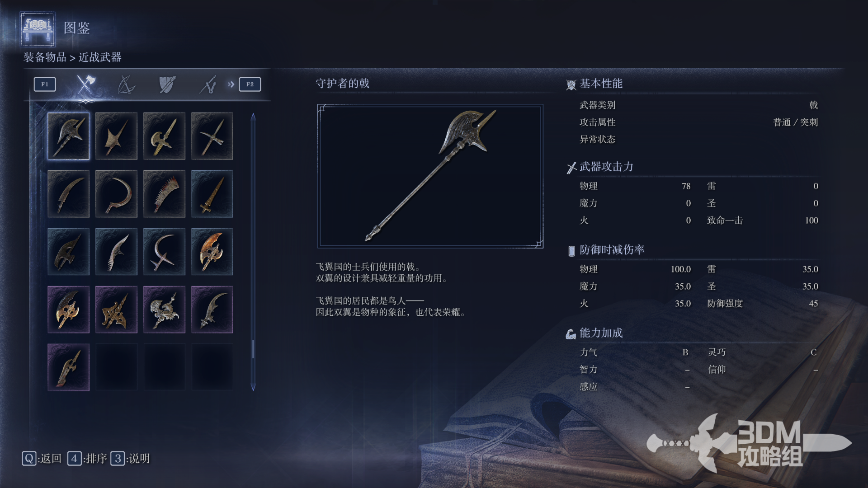The width and height of the screenshot is (868, 488).
Task: Open the crossed staff and sword tab icon
Action: tap(208, 84)
